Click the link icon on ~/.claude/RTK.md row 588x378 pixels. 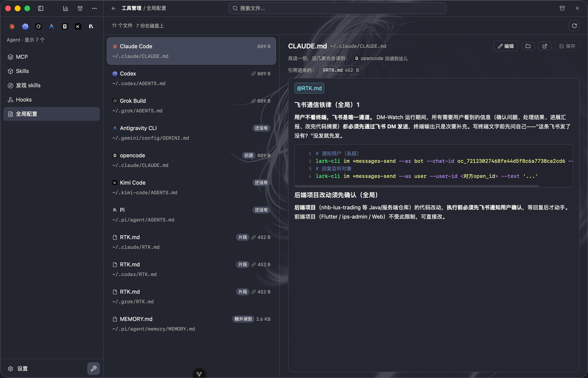(x=253, y=237)
